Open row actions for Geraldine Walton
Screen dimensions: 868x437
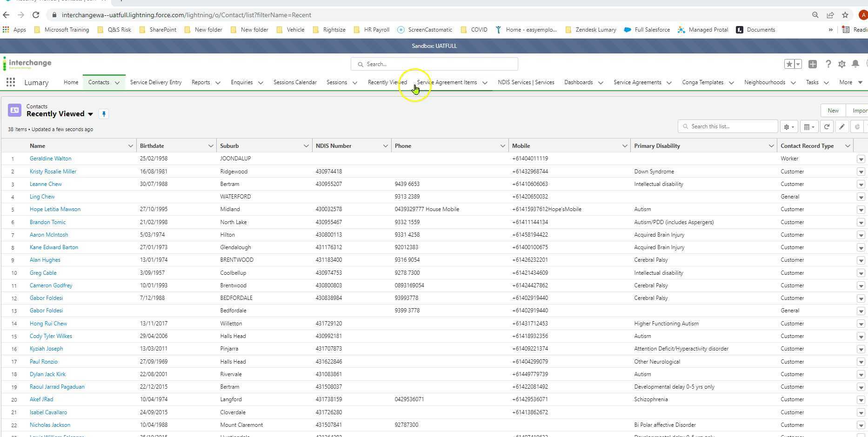click(x=861, y=159)
